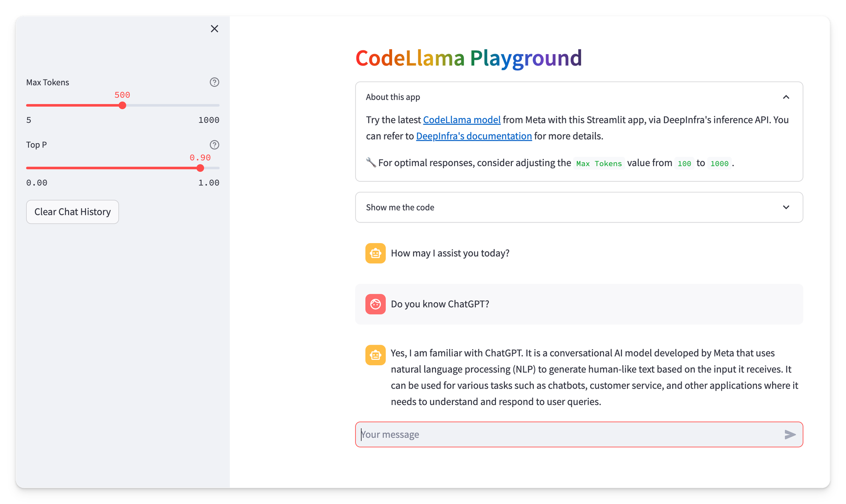This screenshot has width=846, height=504.
Task: Collapse the About this app section
Action: (x=579, y=97)
